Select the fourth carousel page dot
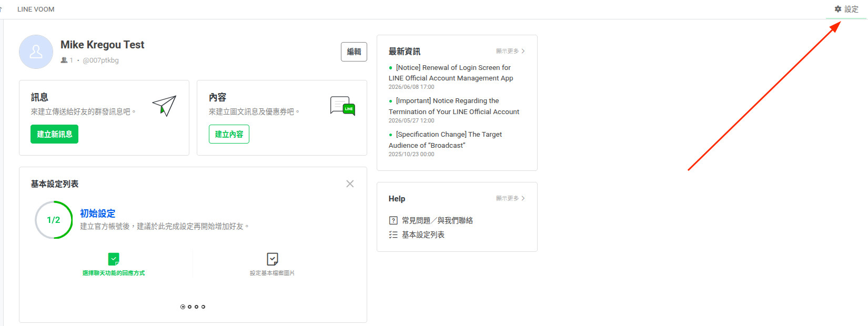The width and height of the screenshot is (868, 326). pyautogui.click(x=203, y=307)
